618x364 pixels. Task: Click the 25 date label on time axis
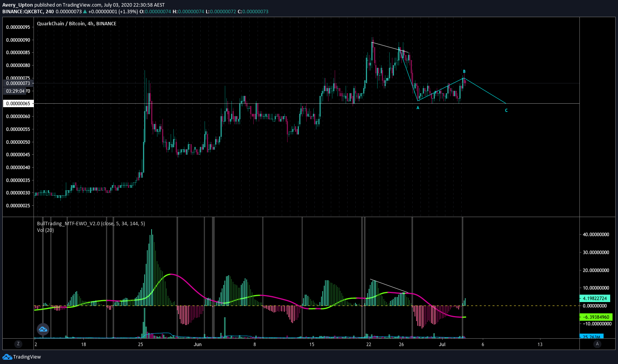click(141, 345)
